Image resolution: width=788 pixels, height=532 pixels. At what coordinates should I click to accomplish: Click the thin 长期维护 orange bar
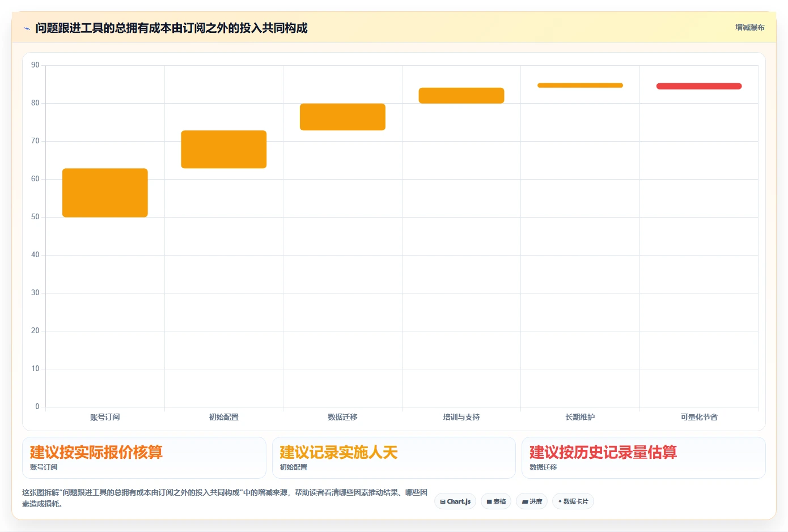point(580,86)
